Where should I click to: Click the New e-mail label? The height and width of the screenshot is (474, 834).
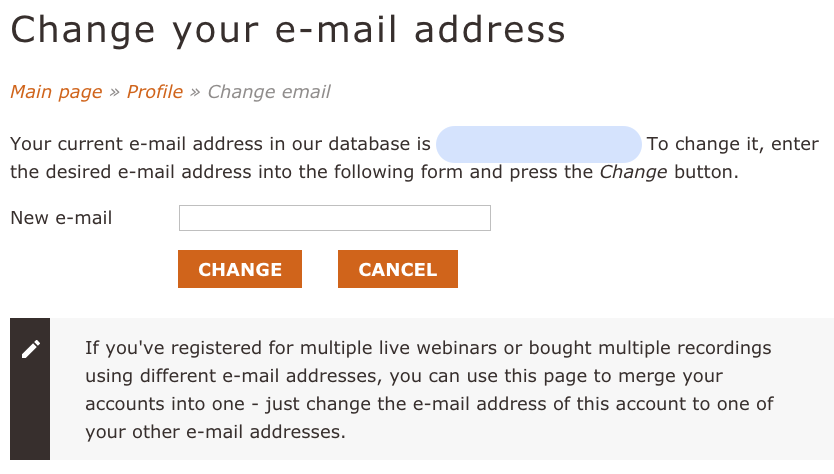(x=61, y=218)
